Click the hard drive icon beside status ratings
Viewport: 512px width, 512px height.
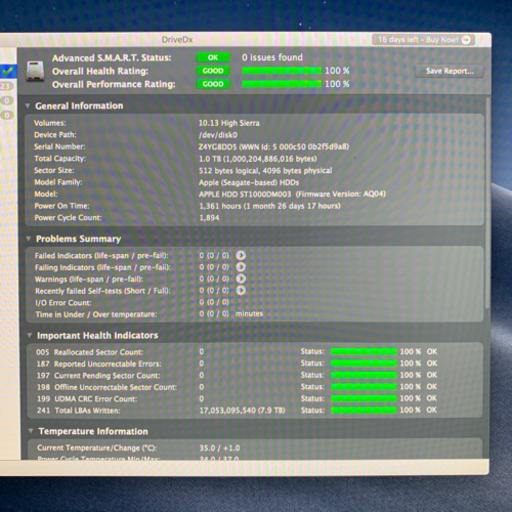[x=35, y=71]
